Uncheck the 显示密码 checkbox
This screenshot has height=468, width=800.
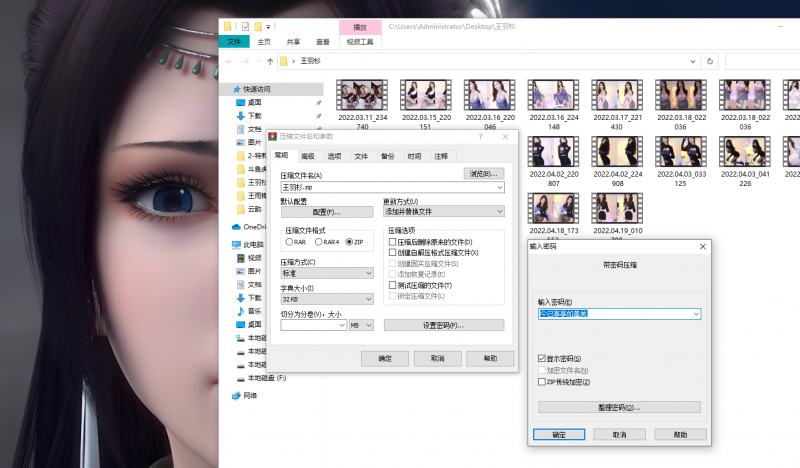[542, 358]
